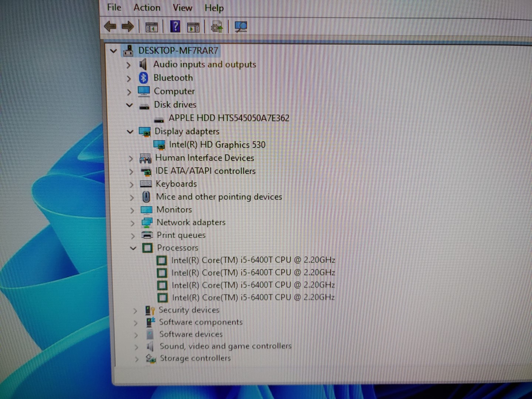Expand the Bluetooth category
532x399 pixels.
(129, 79)
